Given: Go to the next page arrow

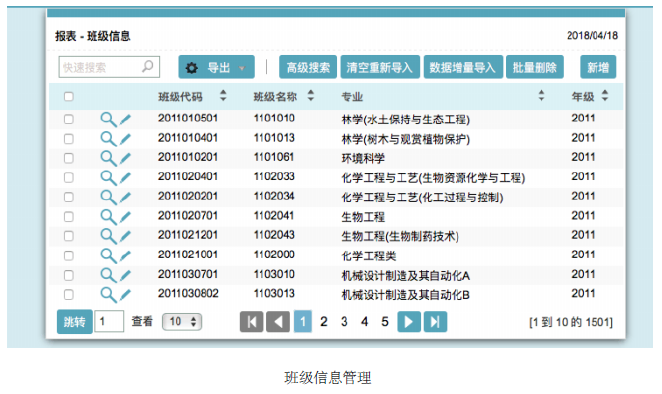Looking at the screenshot, I should pos(409,322).
